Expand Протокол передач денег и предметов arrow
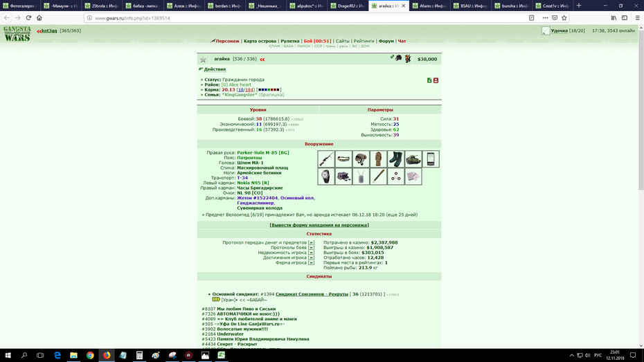 (x=311, y=242)
